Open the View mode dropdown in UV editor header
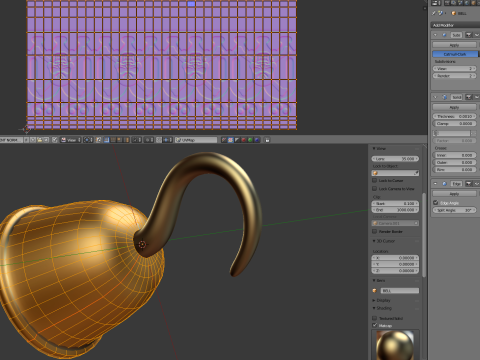 tap(71, 140)
